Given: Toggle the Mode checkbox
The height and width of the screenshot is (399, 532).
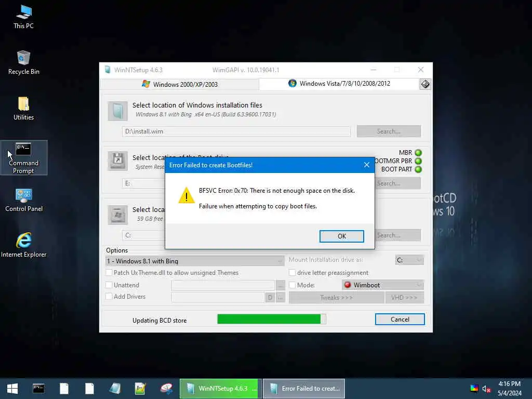Looking at the screenshot, I should tap(292, 285).
